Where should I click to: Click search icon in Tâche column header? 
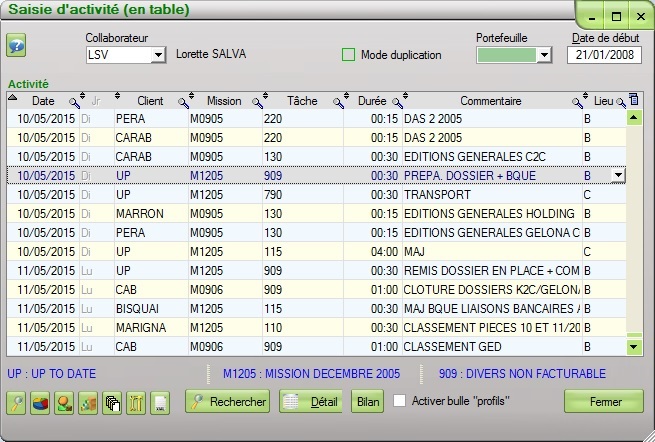coord(338,103)
